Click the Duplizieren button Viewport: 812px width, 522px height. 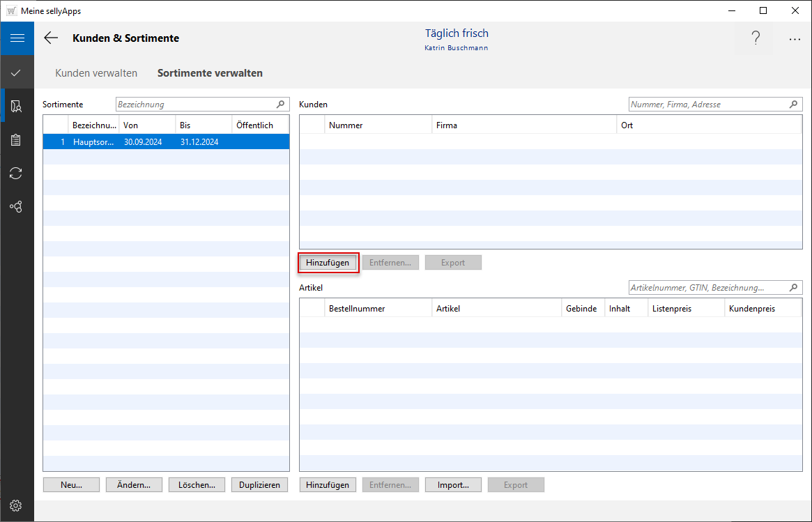[x=259, y=485]
